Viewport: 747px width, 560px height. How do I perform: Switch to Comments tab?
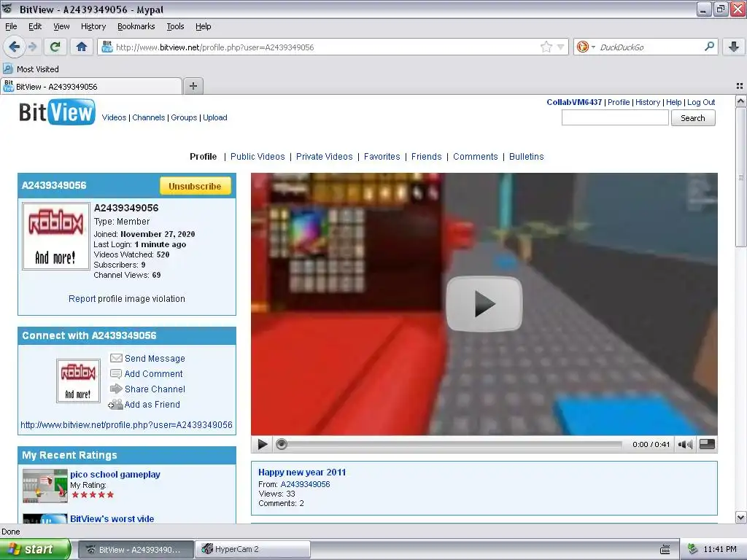(476, 157)
